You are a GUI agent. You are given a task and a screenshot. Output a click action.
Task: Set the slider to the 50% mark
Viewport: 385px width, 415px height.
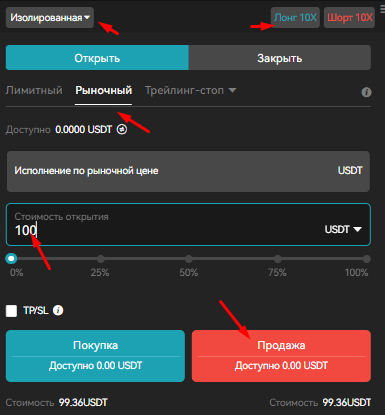(189, 259)
